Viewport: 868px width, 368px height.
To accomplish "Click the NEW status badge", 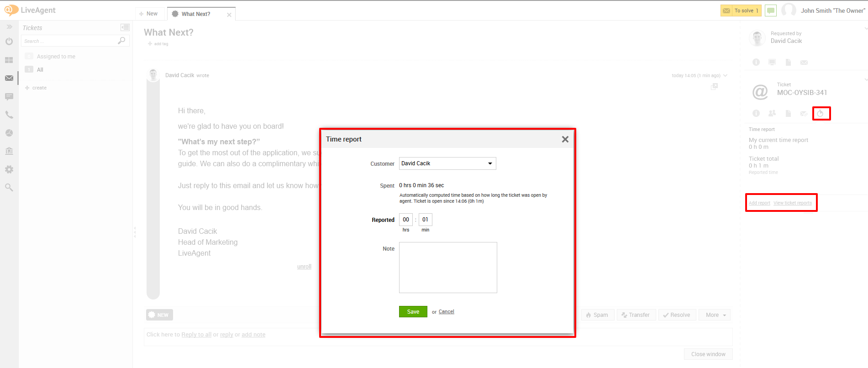I will (x=159, y=315).
